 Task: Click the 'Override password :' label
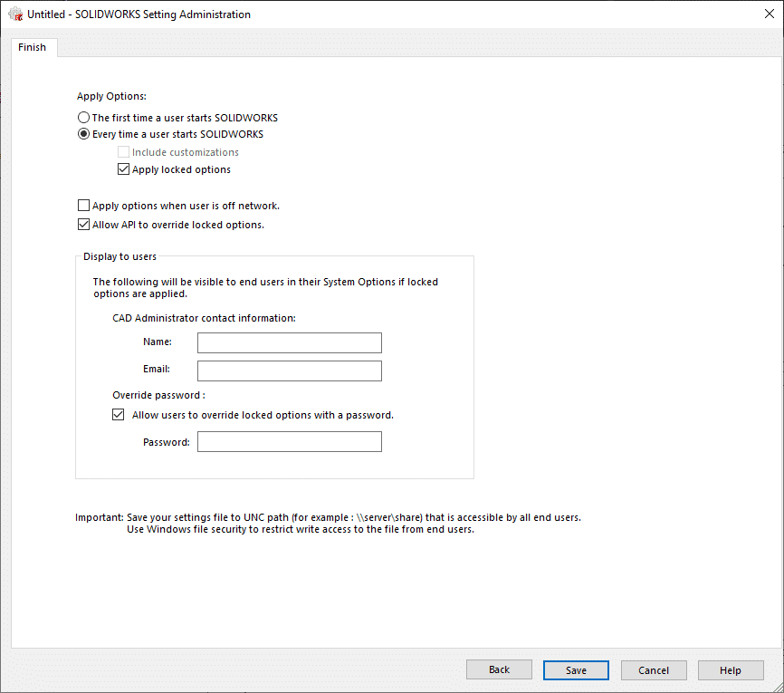click(159, 395)
